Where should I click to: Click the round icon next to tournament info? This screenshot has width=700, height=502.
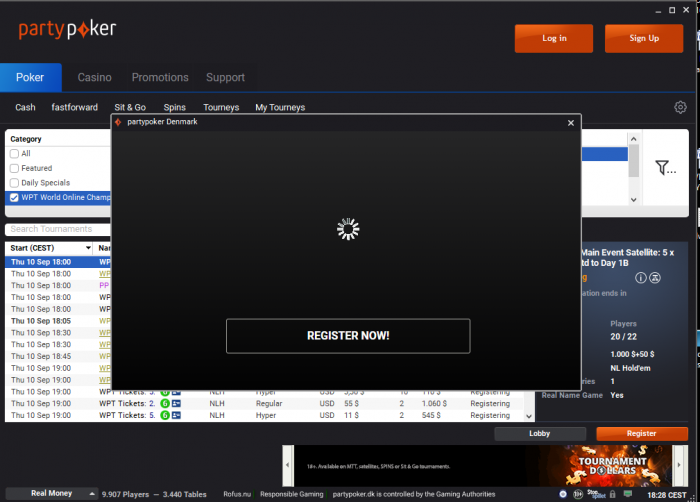(x=655, y=278)
